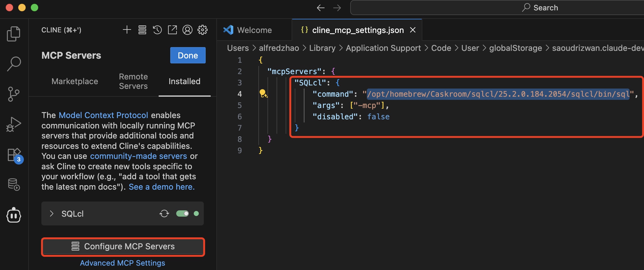Toggle the SQLcl server switch off
Viewport: 644px width, 270px height.
(x=182, y=213)
